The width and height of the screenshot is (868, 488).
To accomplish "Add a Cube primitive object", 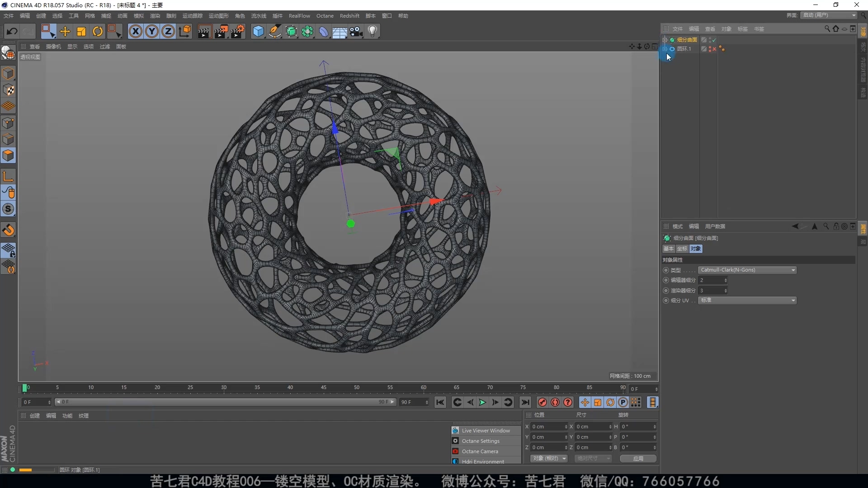I will pyautogui.click(x=258, y=31).
